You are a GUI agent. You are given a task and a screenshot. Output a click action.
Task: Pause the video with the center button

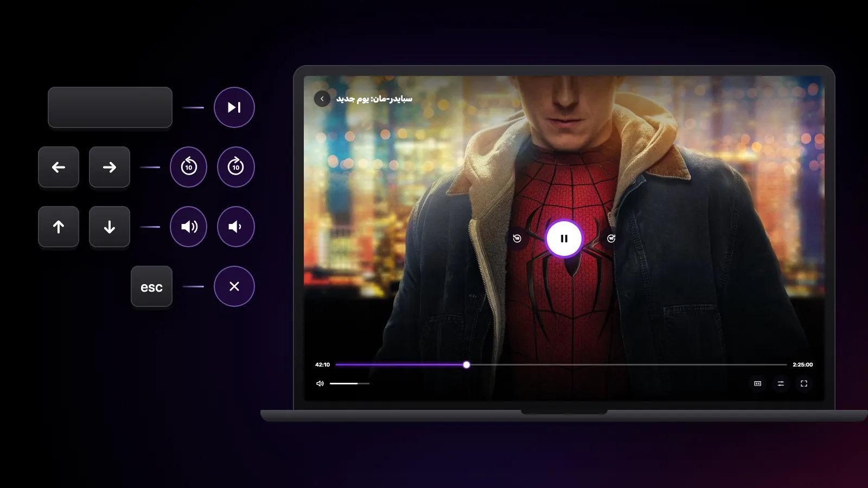tap(564, 239)
